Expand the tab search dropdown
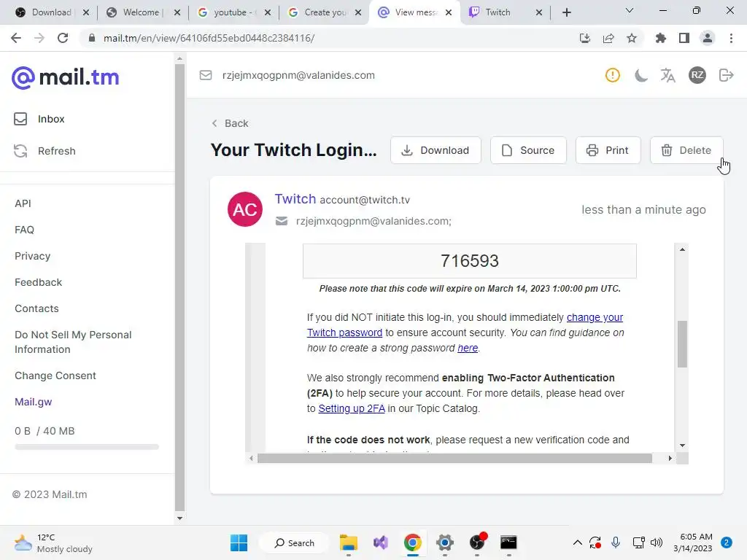747x560 pixels. pyautogui.click(x=630, y=10)
